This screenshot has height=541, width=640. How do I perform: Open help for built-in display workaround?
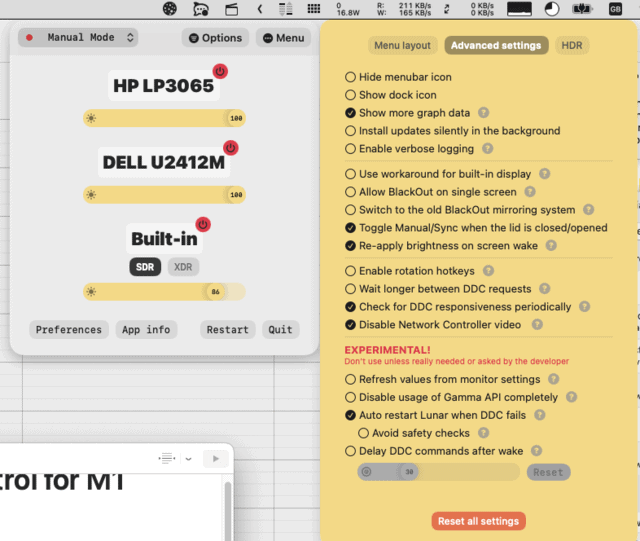(x=544, y=174)
